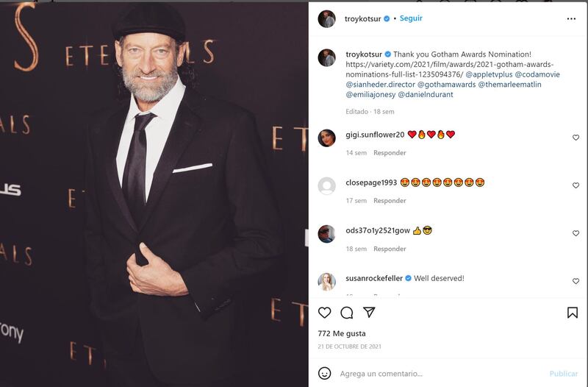
Task: Like gigi.sunflower20's comment
Action: (x=576, y=138)
